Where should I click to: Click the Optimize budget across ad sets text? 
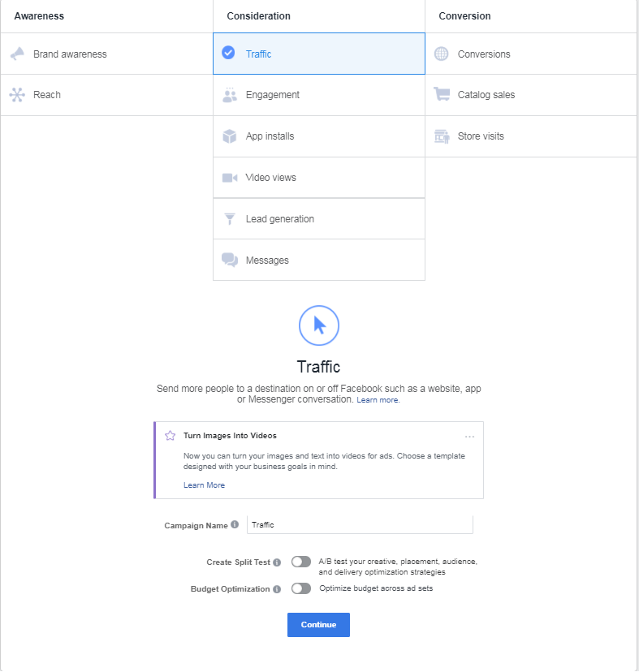376,588
